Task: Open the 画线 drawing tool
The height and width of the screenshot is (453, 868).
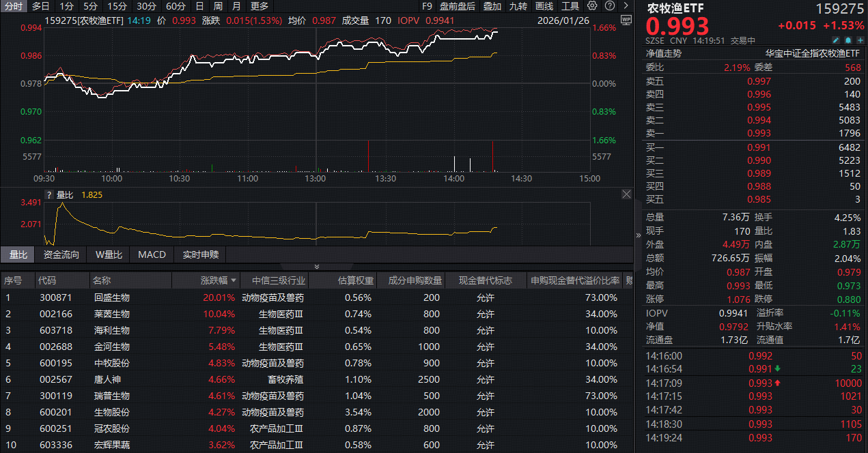Action: coord(543,5)
